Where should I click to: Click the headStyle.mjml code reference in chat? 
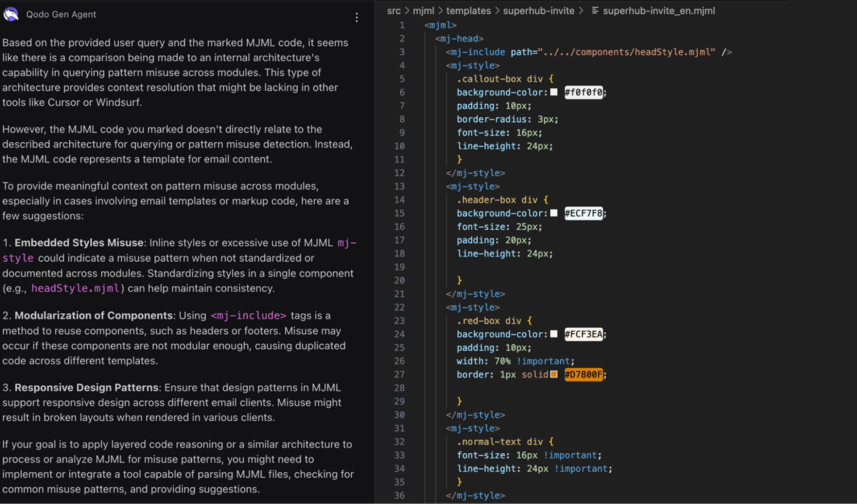coord(75,288)
